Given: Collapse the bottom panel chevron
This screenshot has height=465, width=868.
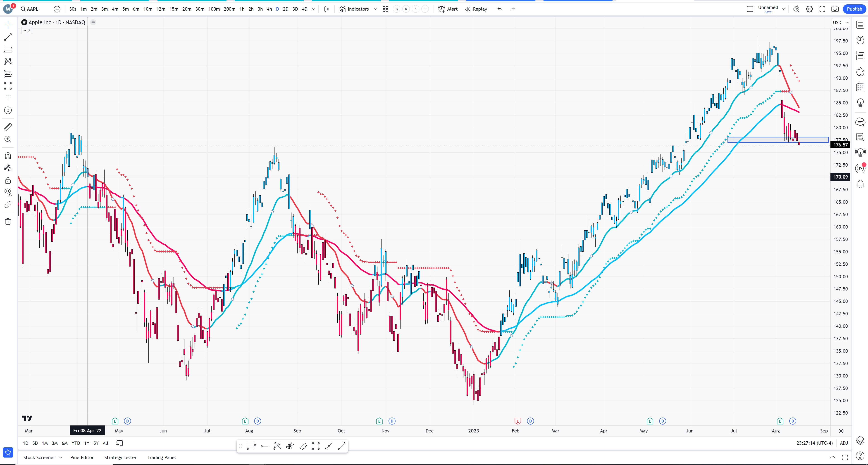Looking at the screenshot, I should coord(833,457).
